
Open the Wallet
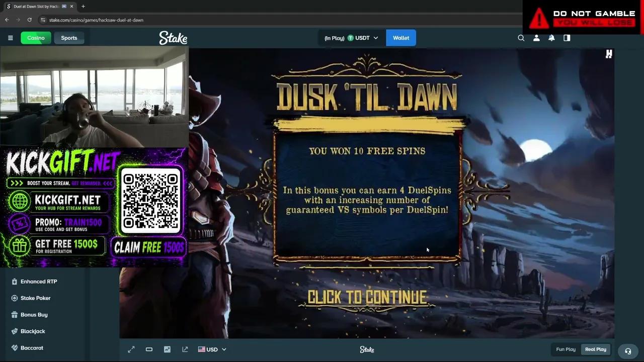click(x=401, y=38)
